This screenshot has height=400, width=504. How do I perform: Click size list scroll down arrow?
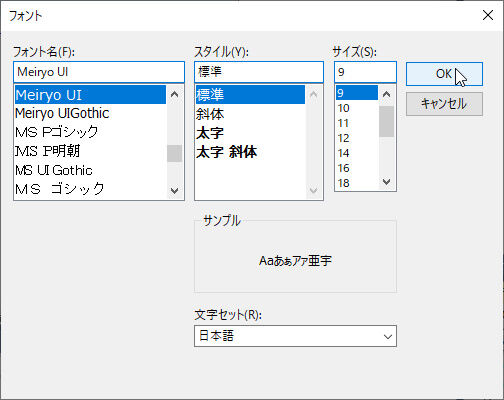point(386,182)
